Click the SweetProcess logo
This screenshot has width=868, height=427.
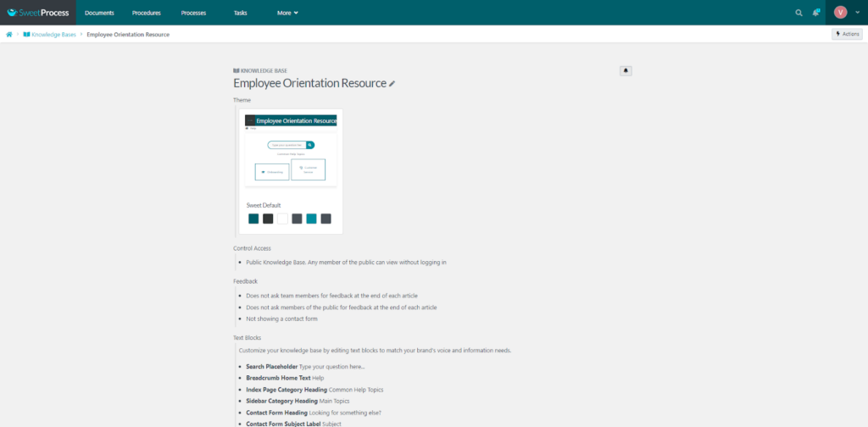click(x=37, y=13)
